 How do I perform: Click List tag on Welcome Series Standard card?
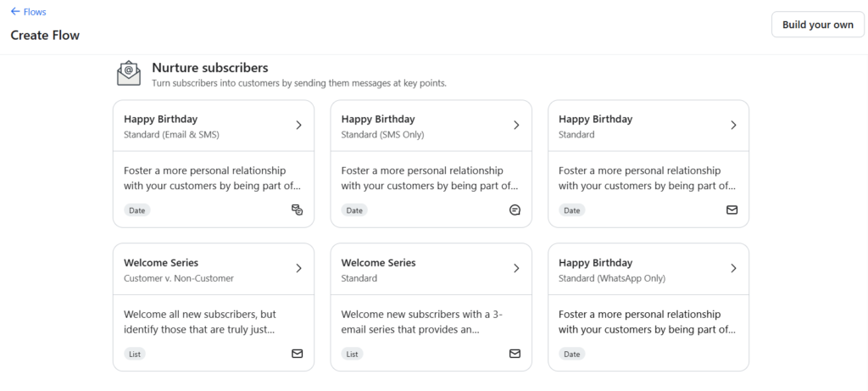pos(352,354)
